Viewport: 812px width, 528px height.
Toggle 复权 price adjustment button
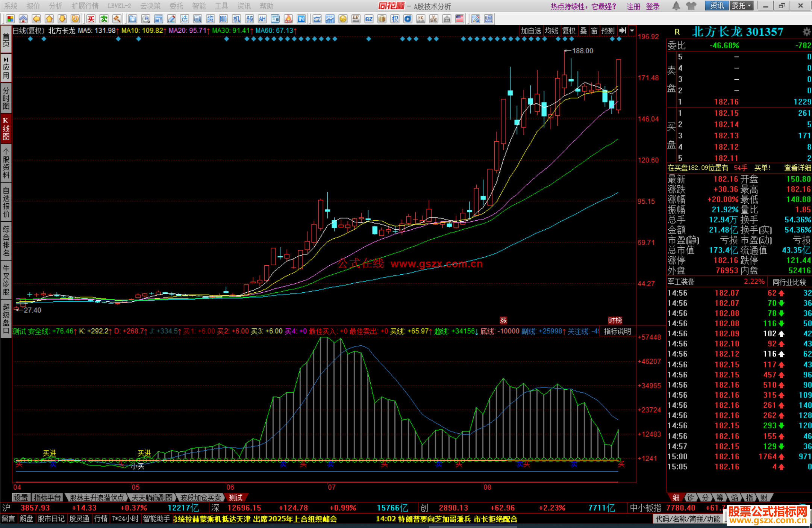tap(569, 31)
